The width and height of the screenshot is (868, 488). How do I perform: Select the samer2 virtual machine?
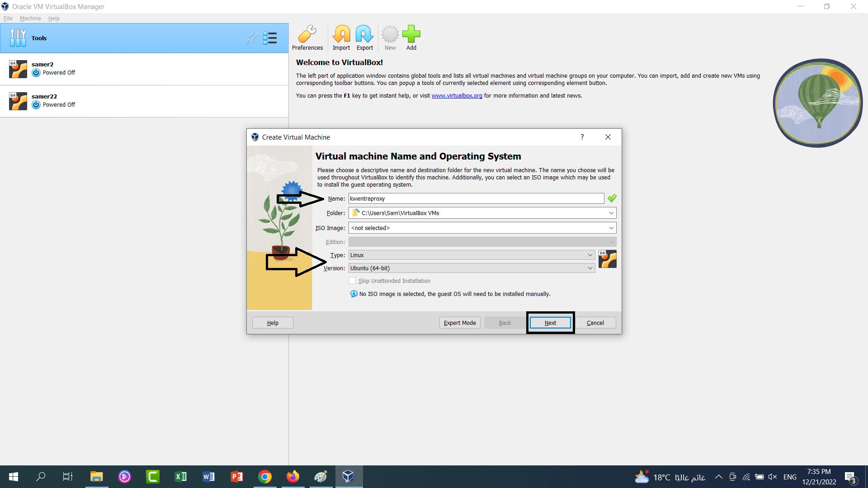pos(144,69)
